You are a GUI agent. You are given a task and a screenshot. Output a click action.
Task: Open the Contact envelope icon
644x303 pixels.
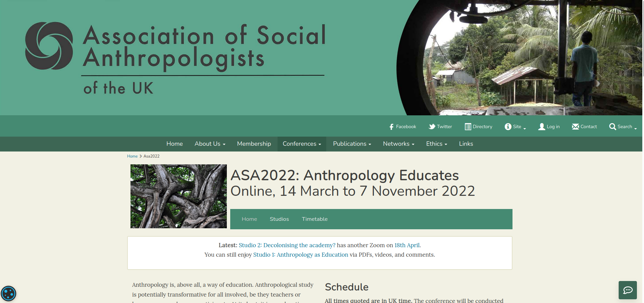tap(575, 126)
